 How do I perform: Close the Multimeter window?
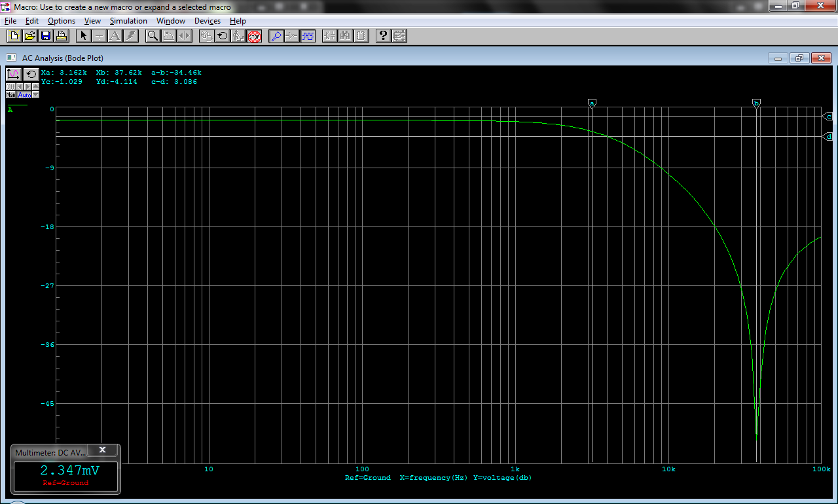click(x=102, y=450)
